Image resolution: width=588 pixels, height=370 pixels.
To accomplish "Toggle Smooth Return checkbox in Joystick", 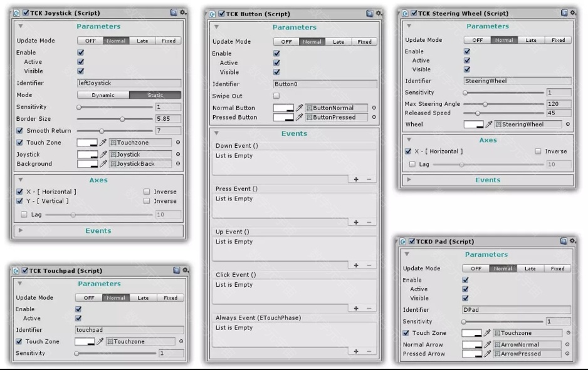I will click(19, 130).
